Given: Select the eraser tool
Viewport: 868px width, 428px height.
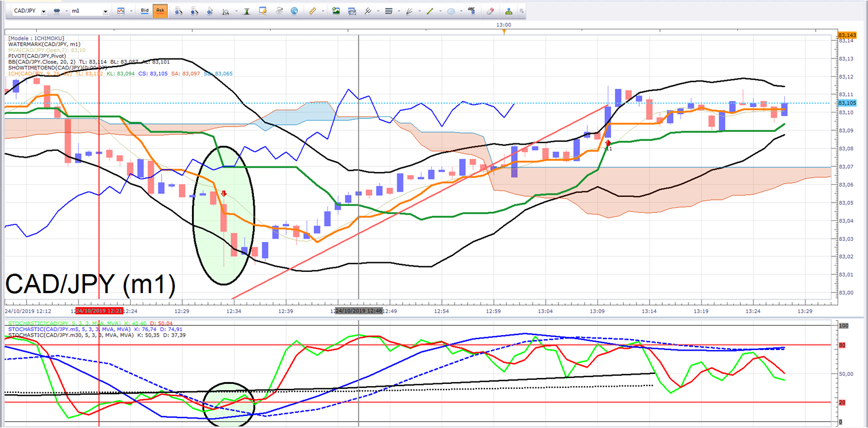Looking at the screenshot, I should pyautogui.click(x=490, y=11).
